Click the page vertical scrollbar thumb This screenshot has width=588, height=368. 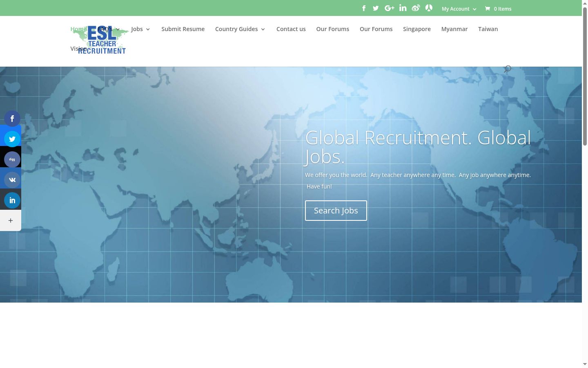585,76
